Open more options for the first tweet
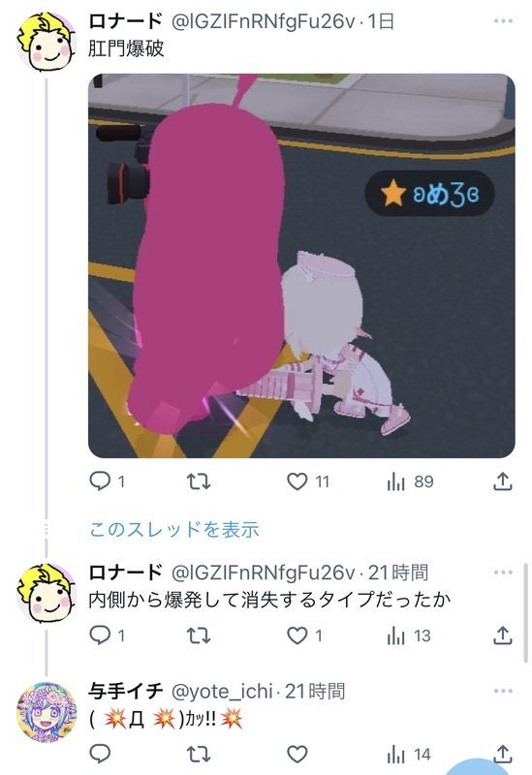The width and height of the screenshot is (532, 775). point(503,20)
